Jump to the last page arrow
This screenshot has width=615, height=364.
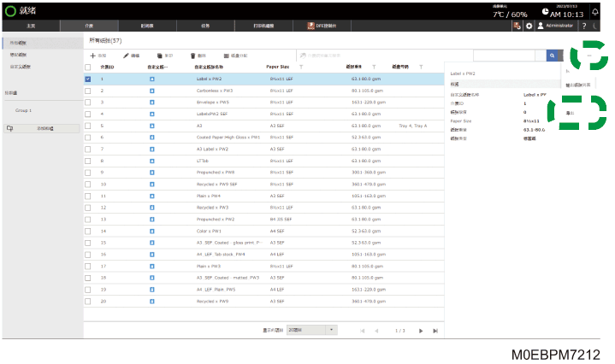tap(435, 331)
